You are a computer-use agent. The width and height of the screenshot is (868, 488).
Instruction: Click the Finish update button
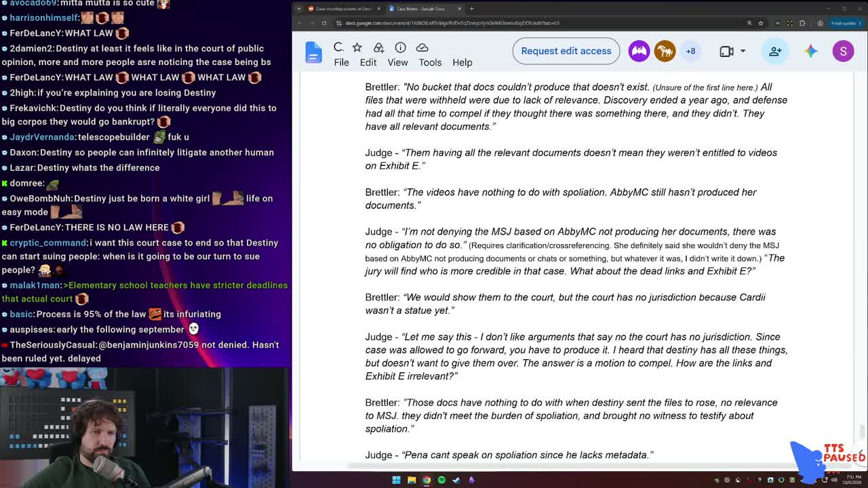click(x=845, y=23)
